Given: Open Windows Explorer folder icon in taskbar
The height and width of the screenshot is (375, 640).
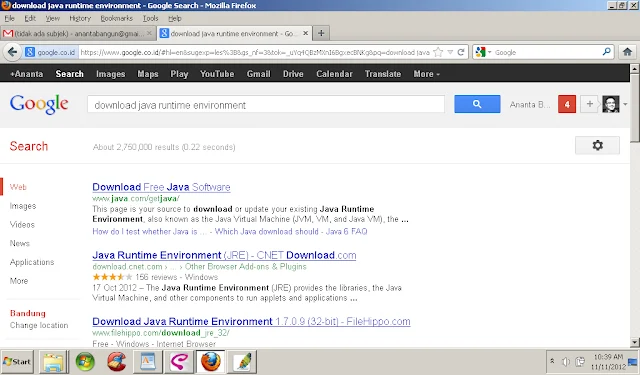Looking at the screenshot, I should 53,362.
